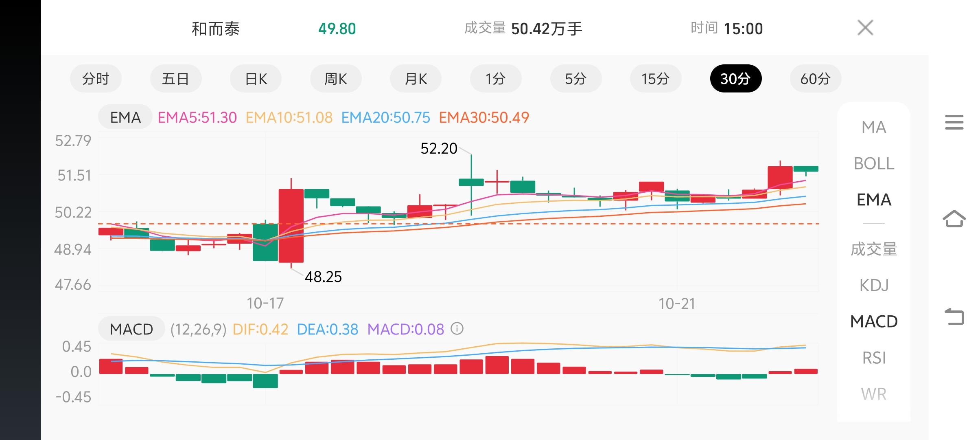Switch to the 分时 chart tab

pyautogui.click(x=96, y=78)
